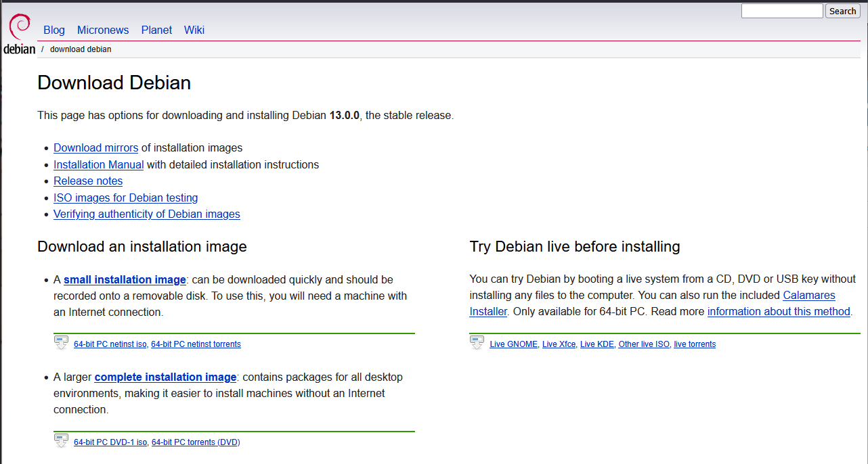Viewport: 868px width, 464px height.
Task: Open ISO images for Debian testing link
Action: (x=126, y=198)
